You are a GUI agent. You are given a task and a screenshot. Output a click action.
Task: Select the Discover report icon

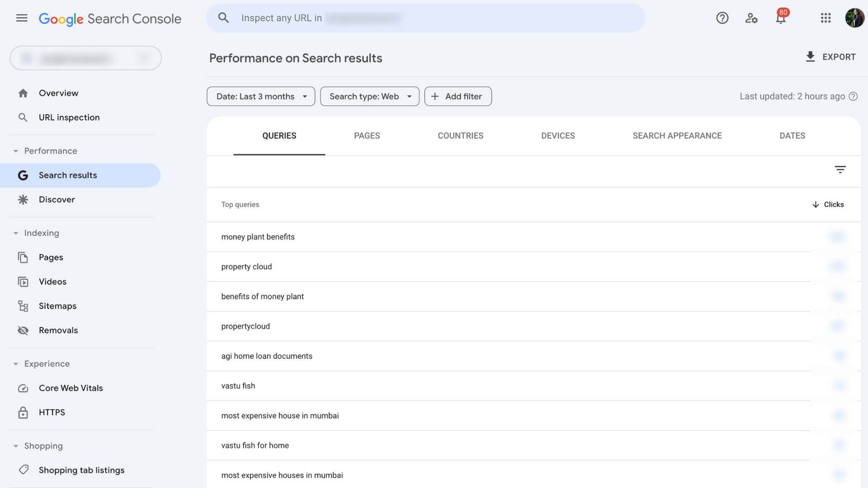(x=23, y=199)
